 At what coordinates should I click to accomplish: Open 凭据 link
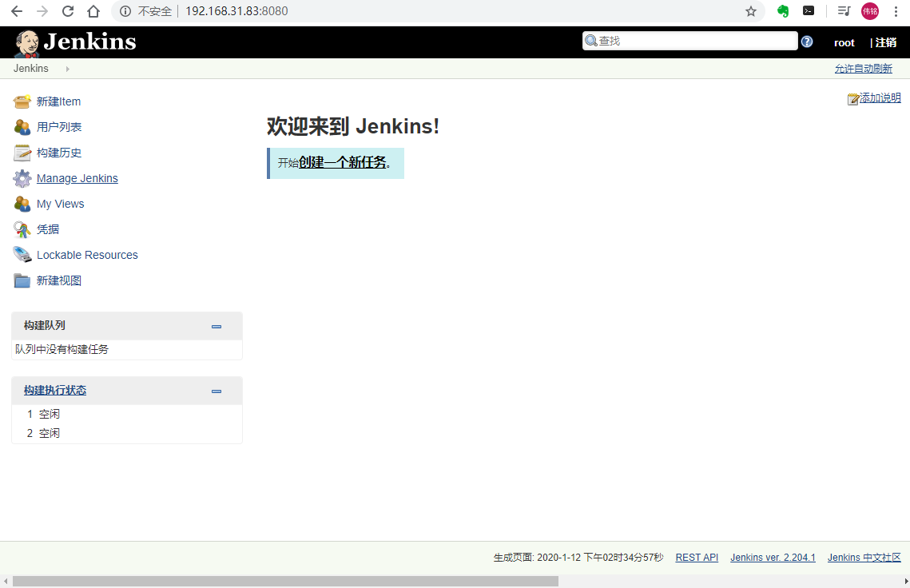click(x=48, y=229)
